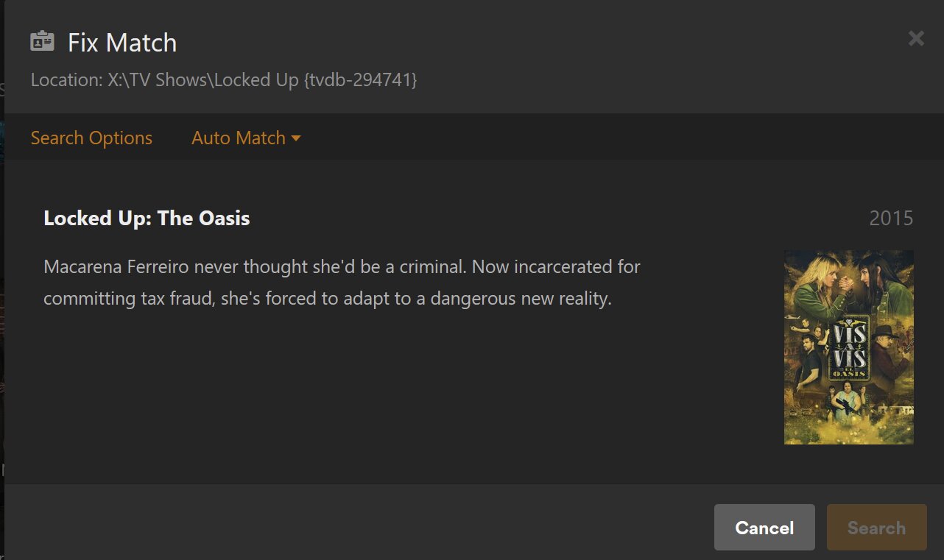944x560 pixels.
Task: Click the Fix Match ID card icon
Action: [42, 42]
